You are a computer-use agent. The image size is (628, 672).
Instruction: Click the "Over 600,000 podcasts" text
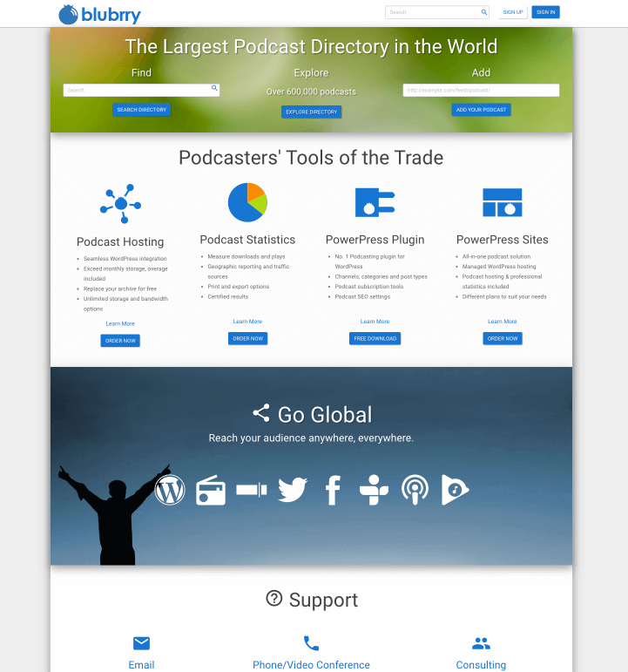pos(312,92)
